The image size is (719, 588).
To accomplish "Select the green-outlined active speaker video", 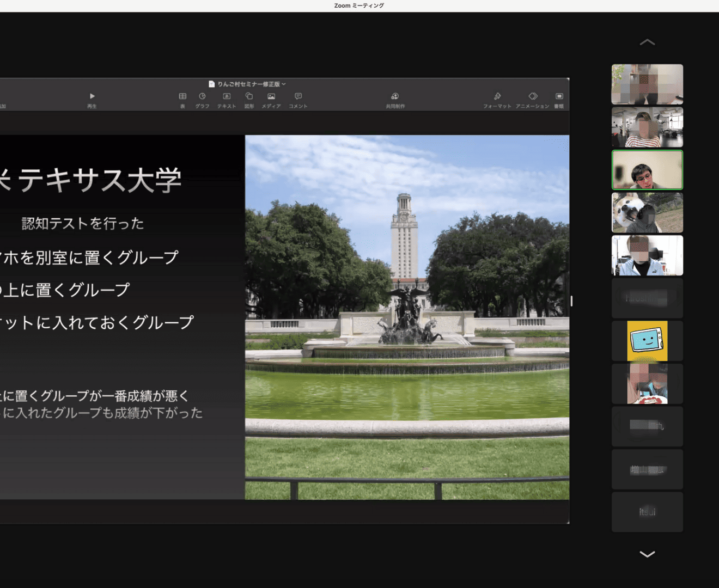I will click(647, 170).
